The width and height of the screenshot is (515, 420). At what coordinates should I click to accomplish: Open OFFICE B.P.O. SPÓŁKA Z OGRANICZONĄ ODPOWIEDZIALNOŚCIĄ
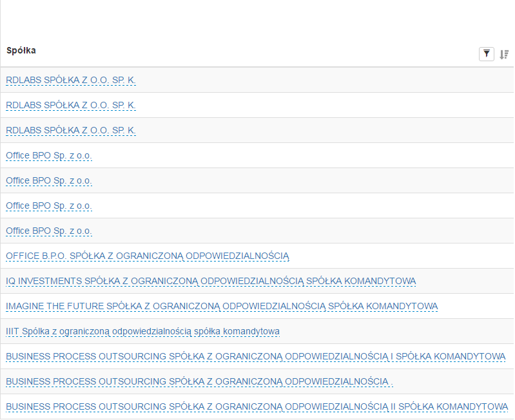click(x=148, y=256)
